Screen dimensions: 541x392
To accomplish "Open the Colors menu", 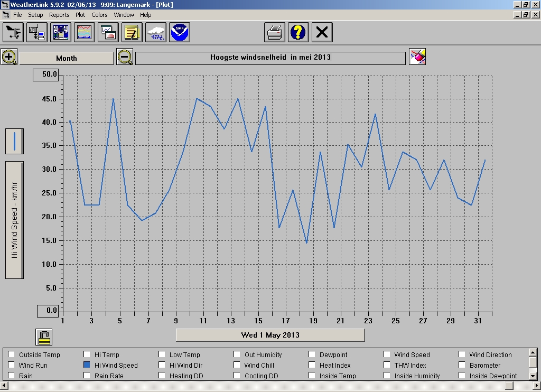I will [99, 15].
